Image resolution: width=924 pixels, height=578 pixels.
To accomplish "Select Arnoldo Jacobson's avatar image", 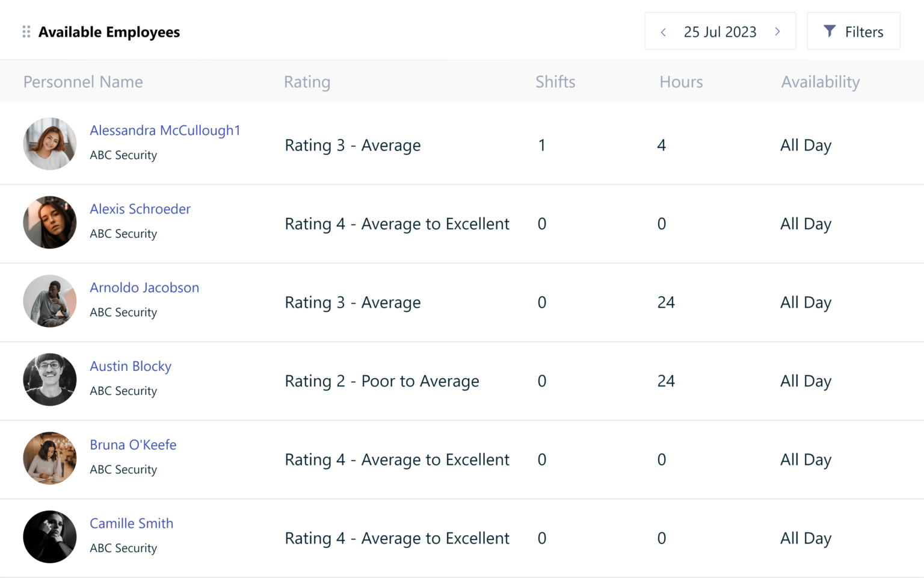I will pyautogui.click(x=50, y=301).
